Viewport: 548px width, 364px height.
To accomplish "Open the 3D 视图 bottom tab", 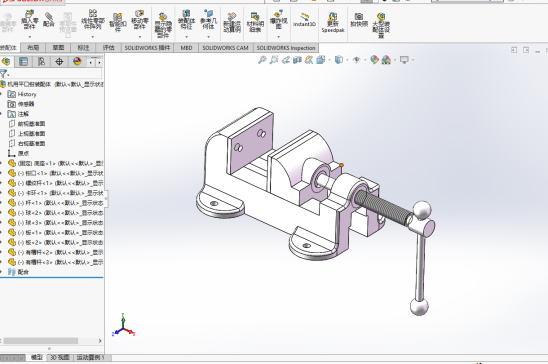I will (x=59, y=357).
